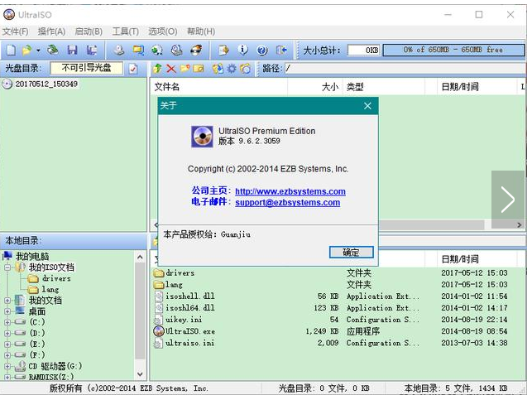The image size is (532, 395).
Task: Click the 650MB capacity progress bar
Action: [x=453, y=51]
